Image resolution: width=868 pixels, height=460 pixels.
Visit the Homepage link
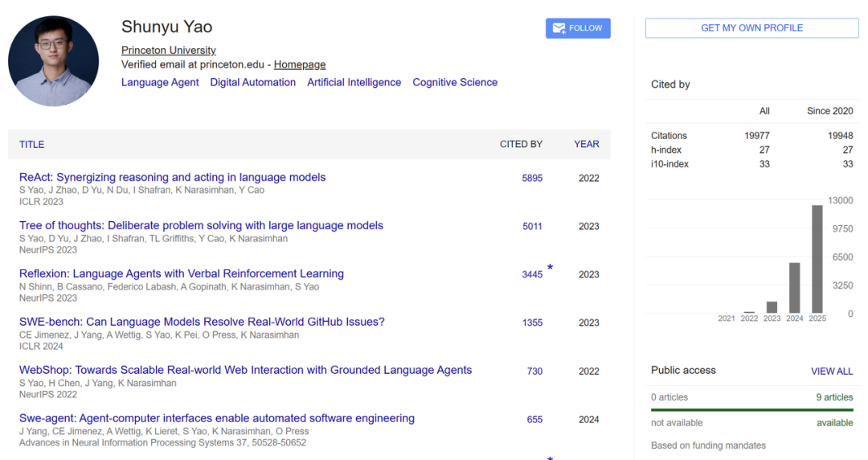pyautogui.click(x=300, y=64)
